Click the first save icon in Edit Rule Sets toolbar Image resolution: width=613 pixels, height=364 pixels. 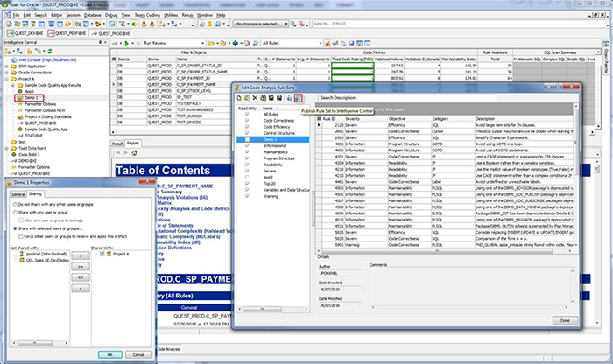271,98
